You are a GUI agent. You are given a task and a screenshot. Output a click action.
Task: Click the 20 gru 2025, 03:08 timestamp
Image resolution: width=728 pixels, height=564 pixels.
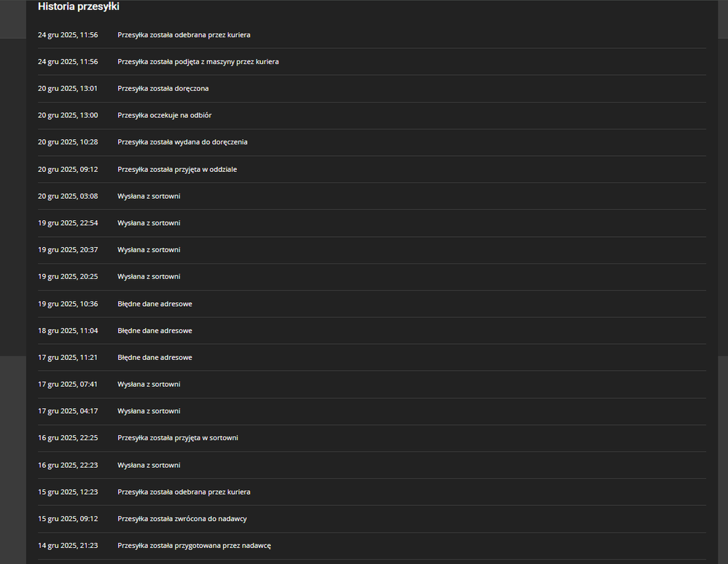68,197
